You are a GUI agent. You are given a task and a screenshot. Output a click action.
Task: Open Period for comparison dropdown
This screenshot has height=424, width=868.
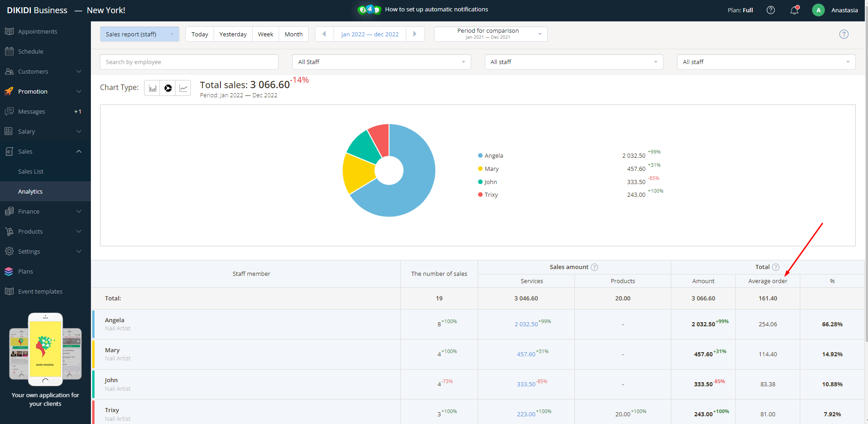[x=491, y=34]
